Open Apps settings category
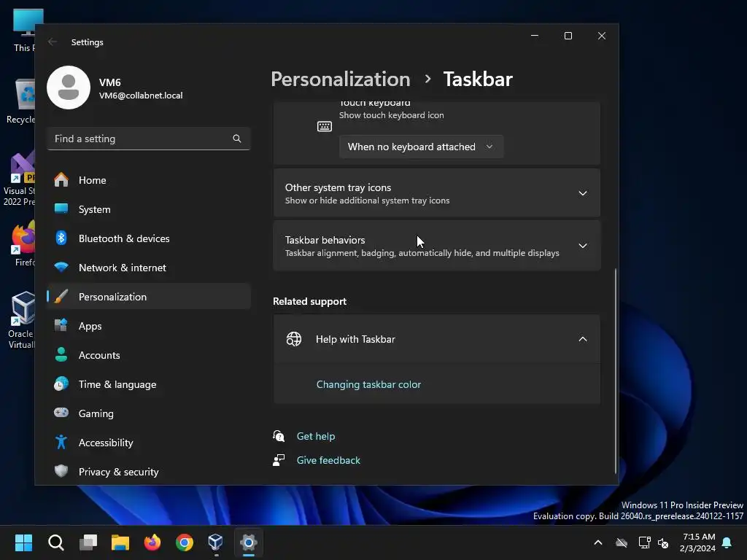Image resolution: width=747 pixels, height=560 pixels. pyautogui.click(x=149, y=326)
